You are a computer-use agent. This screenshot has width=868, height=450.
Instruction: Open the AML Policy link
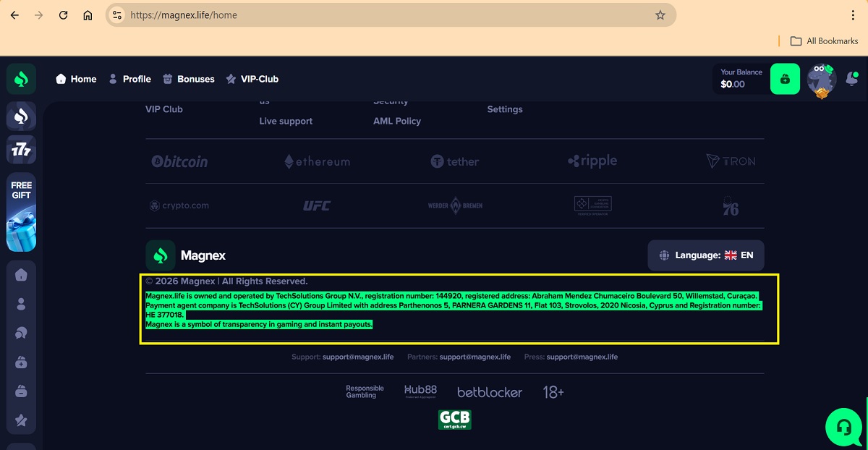[x=396, y=122]
